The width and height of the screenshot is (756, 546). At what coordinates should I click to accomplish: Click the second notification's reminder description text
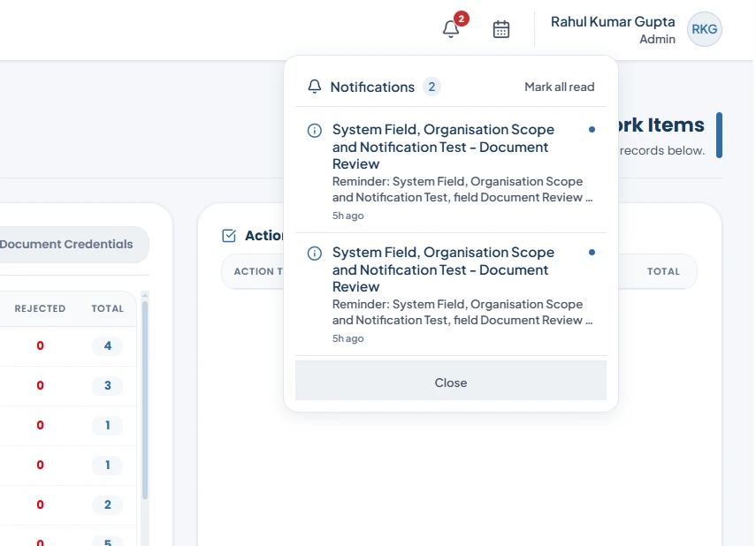462,312
